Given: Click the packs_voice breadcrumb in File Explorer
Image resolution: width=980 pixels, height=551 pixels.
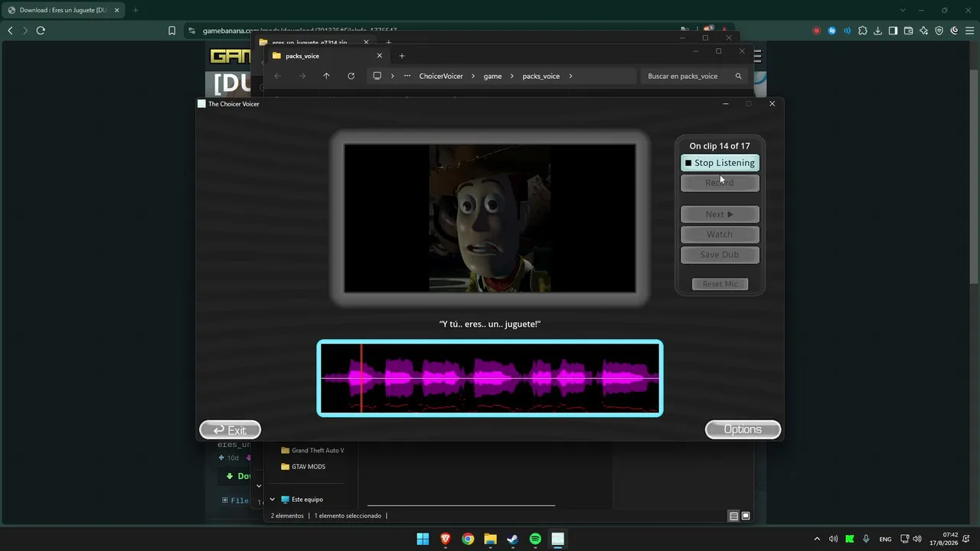Looking at the screenshot, I should tap(541, 77).
